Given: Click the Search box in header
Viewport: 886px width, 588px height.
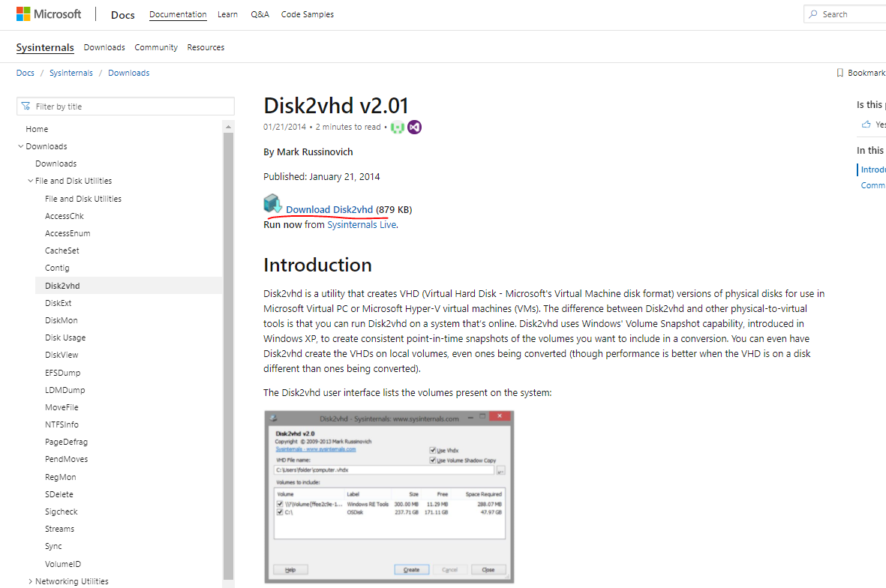Looking at the screenshot, I should coord(845,14).
